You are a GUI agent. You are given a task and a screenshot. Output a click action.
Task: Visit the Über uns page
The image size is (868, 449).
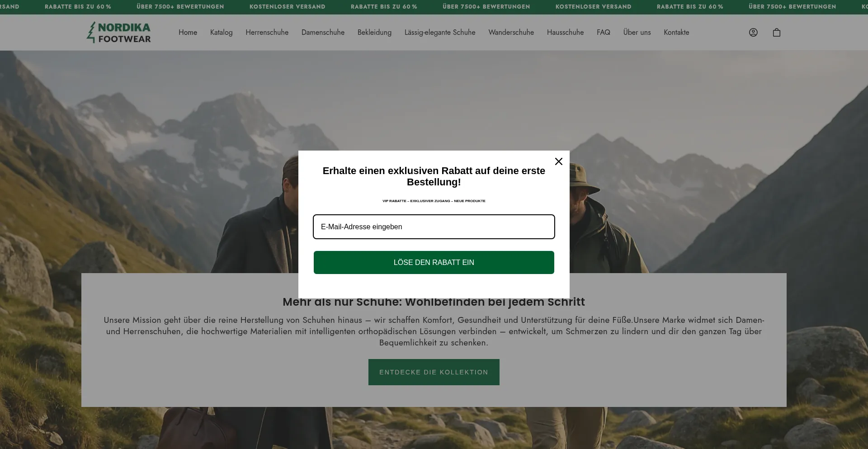637,33
